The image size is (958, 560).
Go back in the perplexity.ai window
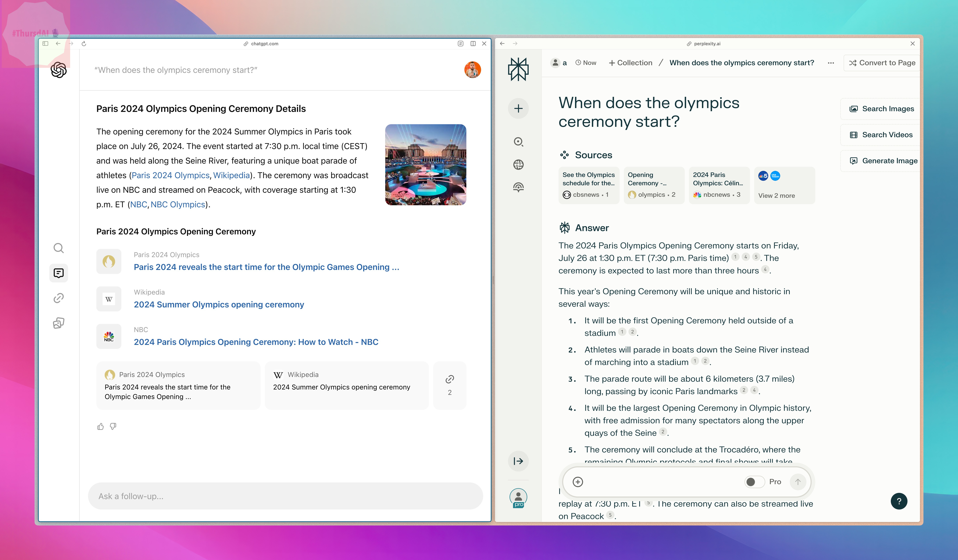502,44
